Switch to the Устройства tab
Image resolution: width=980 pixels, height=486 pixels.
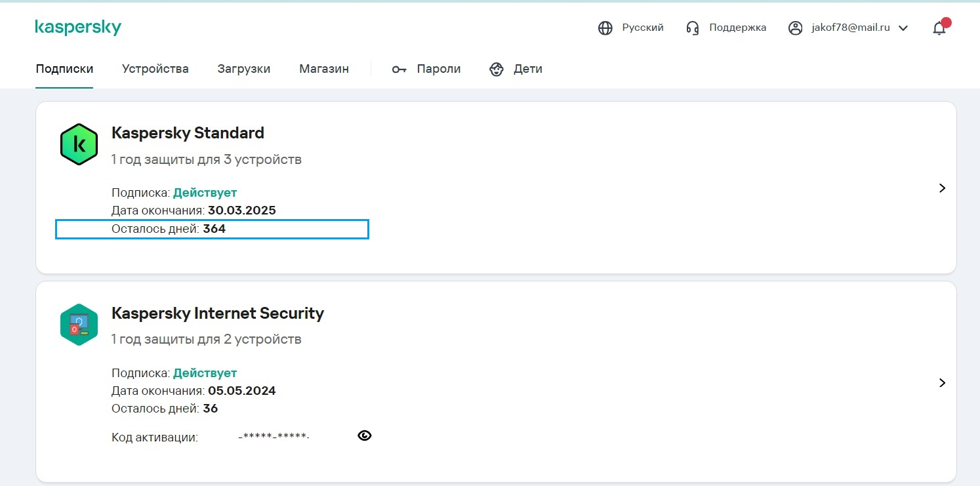[x=155, y=69]
